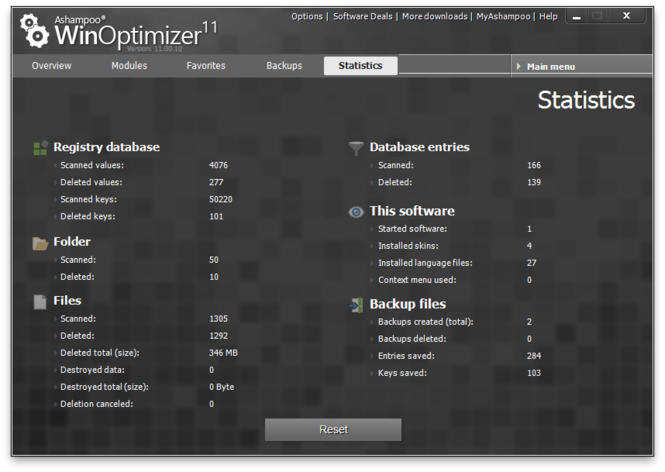Open the Favorites tab
The height and width of the screenshot is (472, 665).
coord(206,66)
